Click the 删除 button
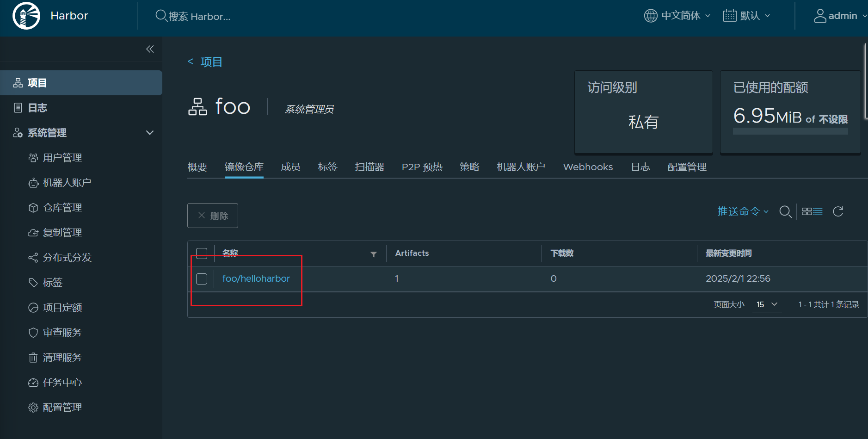Image resolution: width=868 pixels, height=439 pixels. click(x=213, y=216)
